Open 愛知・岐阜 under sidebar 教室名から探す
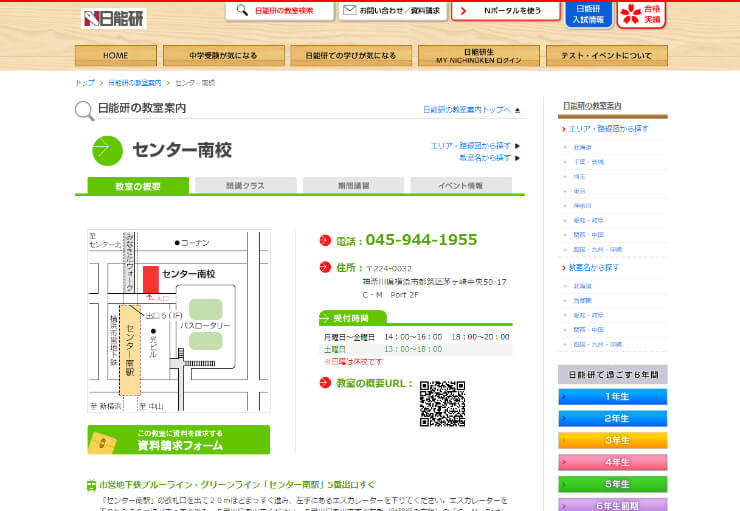This screenshot has width=740, height=511. (x=589, y=315)
